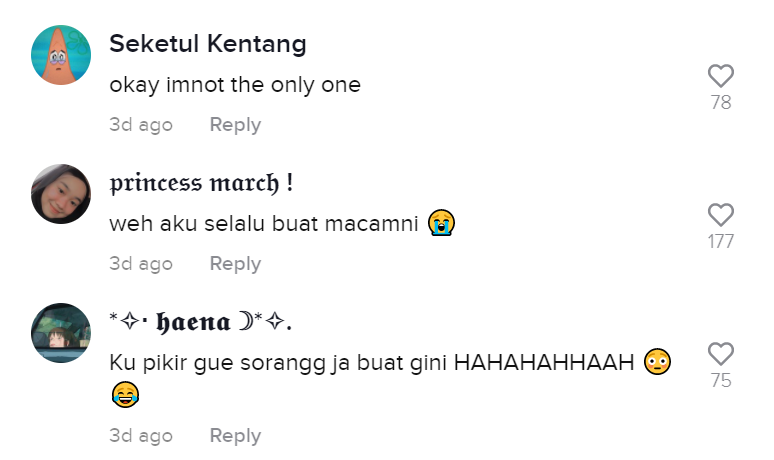The image size is (774, 460).
Task: Reply to the "weh aku selalu buat macamni" comment
Action: tap(235, 264)
